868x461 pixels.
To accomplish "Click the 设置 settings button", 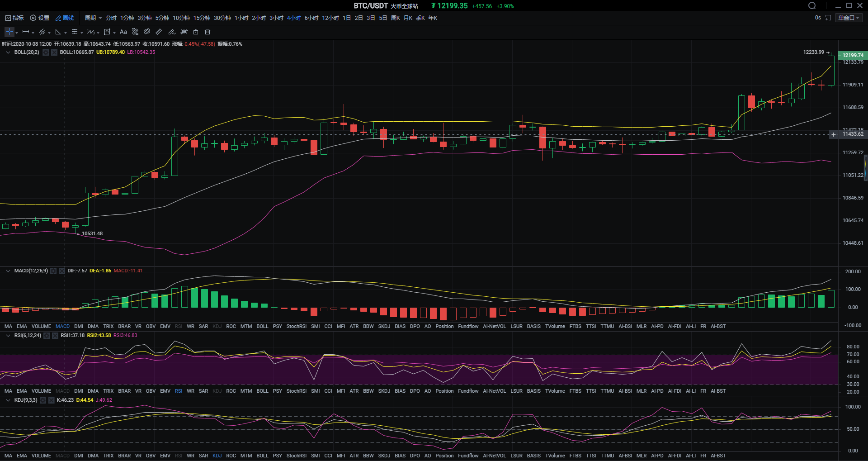I will pos(40,18).
